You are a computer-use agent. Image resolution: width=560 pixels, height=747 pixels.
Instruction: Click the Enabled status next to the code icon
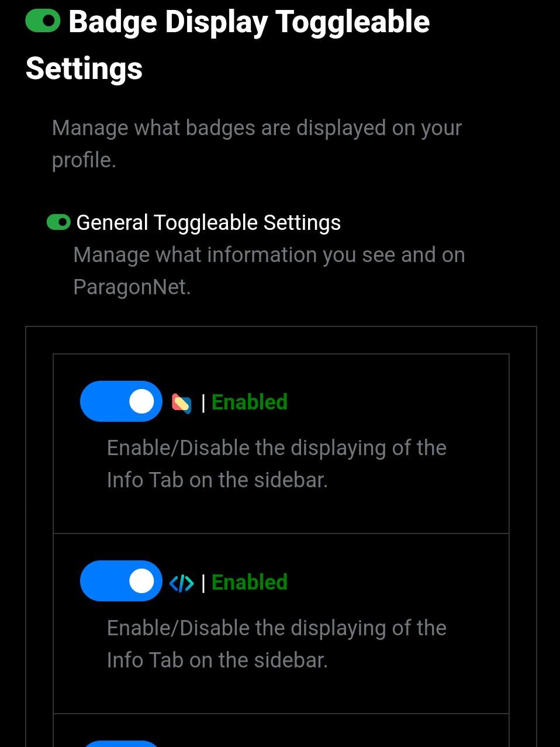[x=249, y=583]
